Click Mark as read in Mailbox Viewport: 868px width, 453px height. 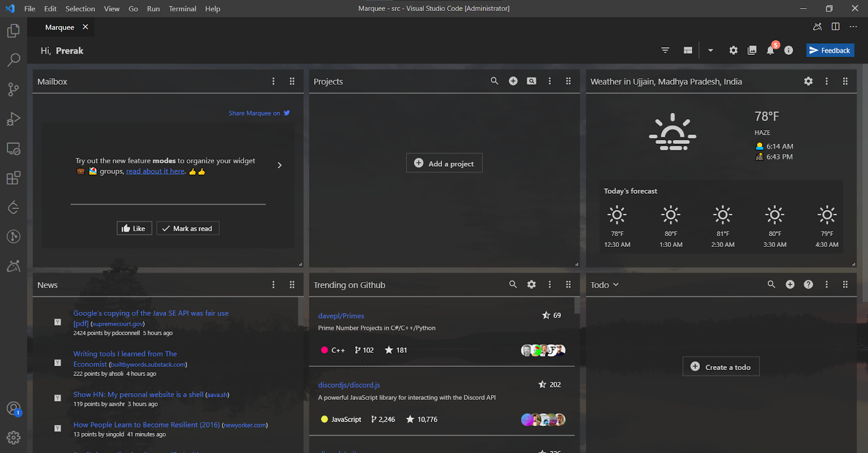click(x=188, y=228)
